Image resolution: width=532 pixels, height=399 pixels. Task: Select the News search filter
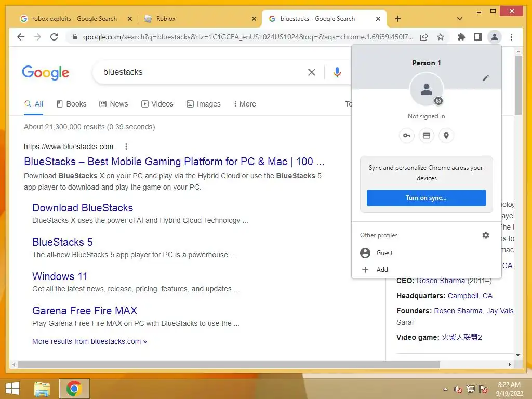pyautogui.click(x=114, y=104)
